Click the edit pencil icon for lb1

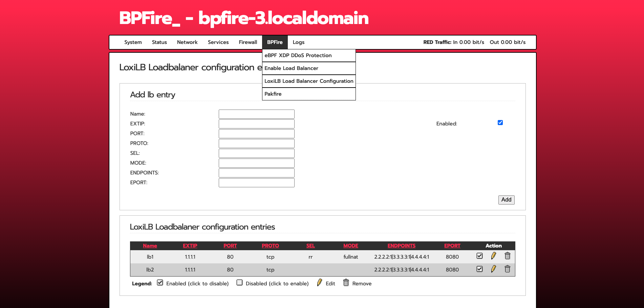[493, 256]
